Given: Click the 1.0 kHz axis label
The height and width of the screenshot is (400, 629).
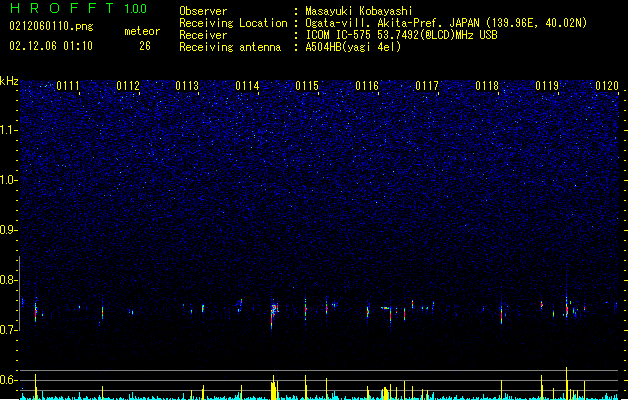Looking at the screenshot, I should [8, 180].
